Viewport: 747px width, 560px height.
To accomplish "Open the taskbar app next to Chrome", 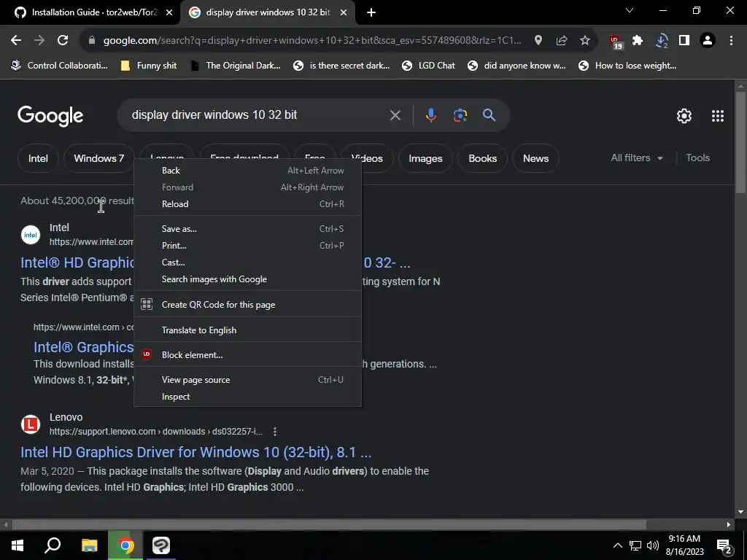I will click(161, 545).
